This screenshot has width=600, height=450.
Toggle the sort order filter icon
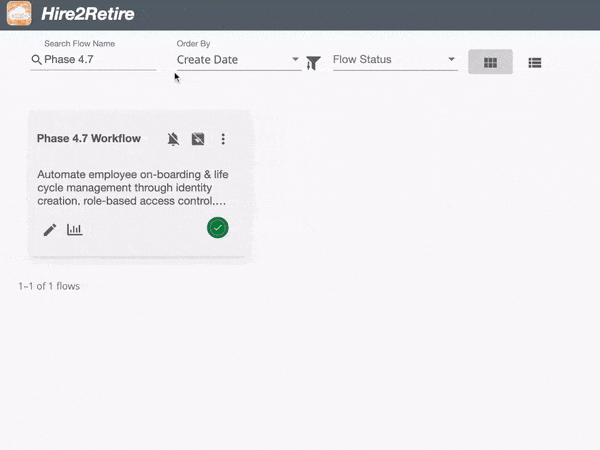click(313, 63)
